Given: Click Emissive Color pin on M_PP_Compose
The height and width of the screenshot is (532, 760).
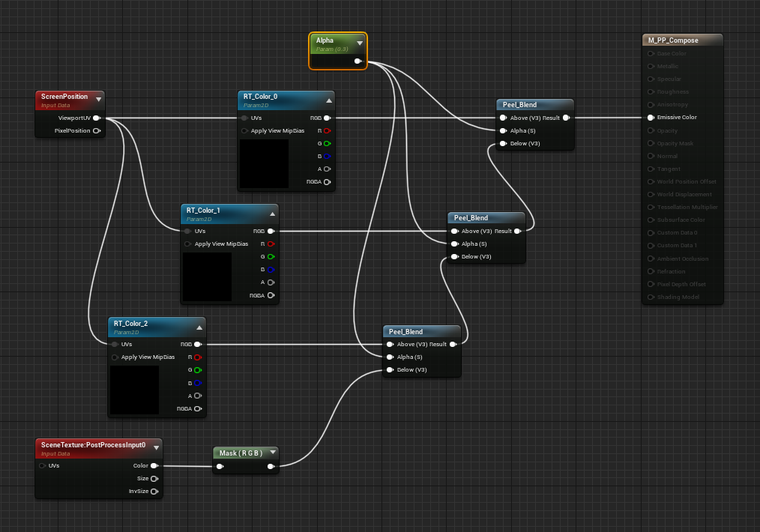Looking at the screenshot, I should (x=651, y=117).
